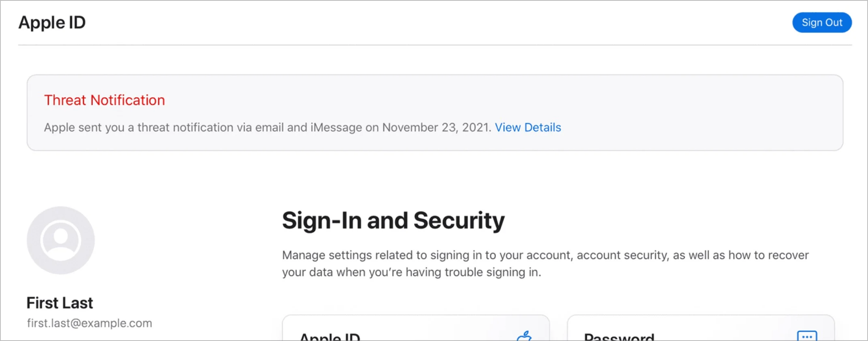Click the Sign Out button
The image size is (868, 341).
(x=821, y=23)
